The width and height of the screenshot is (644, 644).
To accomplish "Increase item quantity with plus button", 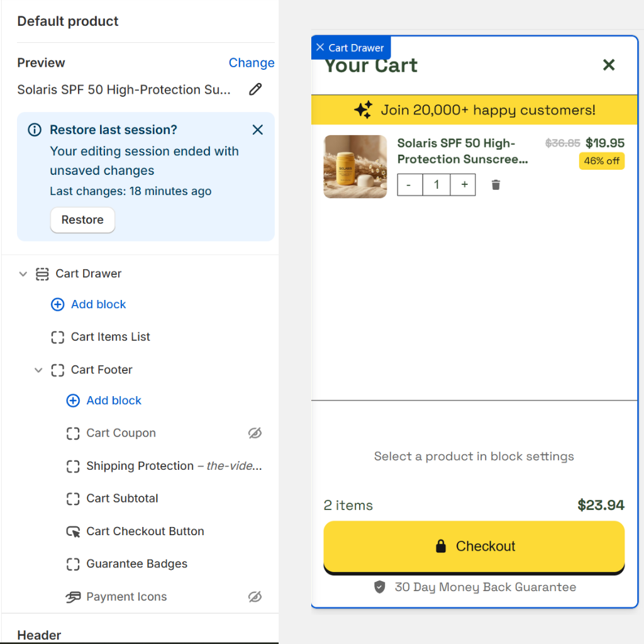I will [x=464, y=185].
